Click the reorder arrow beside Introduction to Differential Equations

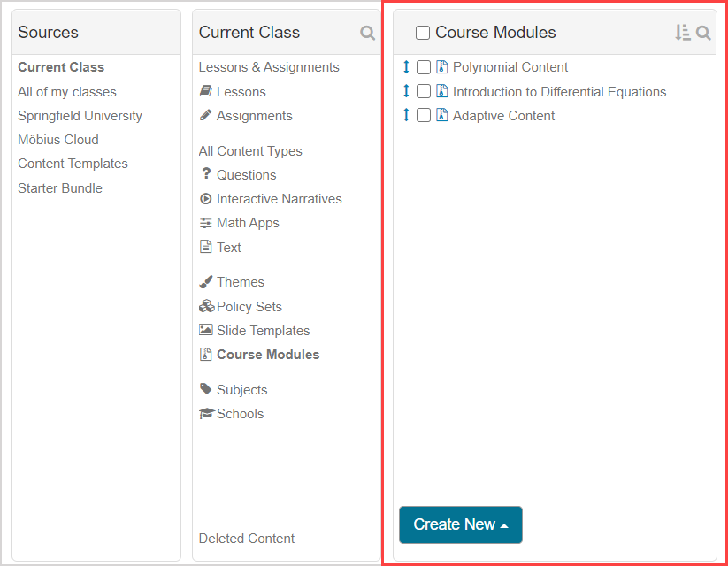click(406, 92)
